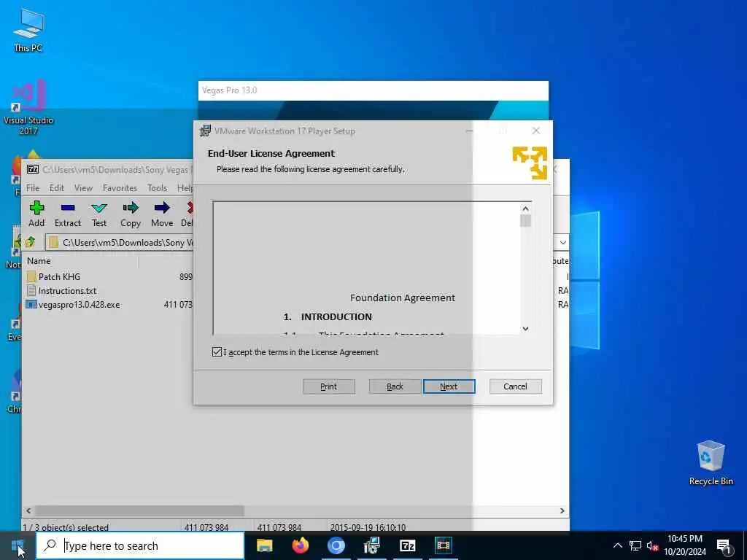
Task: Click the Extract icon in 7-Zip
Action: [68, 214]
